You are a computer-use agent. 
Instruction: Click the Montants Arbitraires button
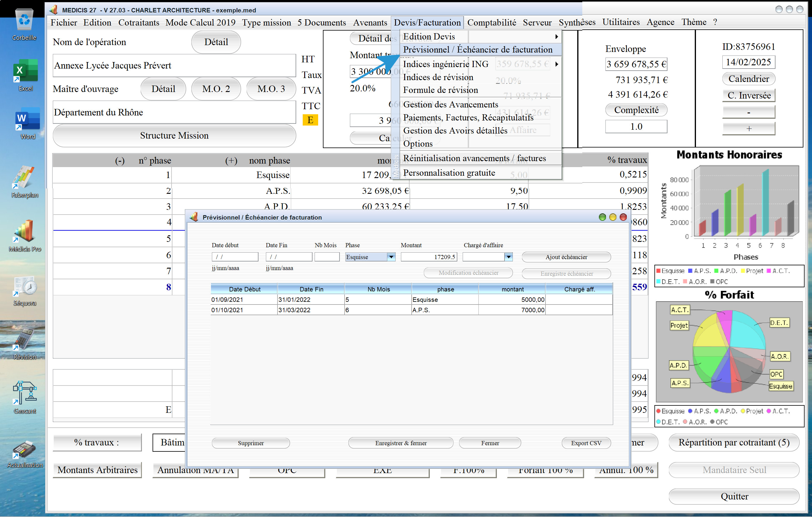click(x=97, y=470)
